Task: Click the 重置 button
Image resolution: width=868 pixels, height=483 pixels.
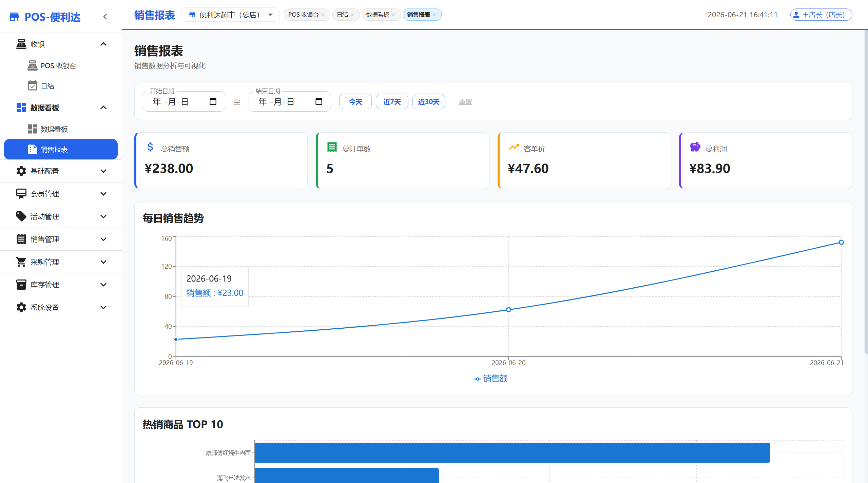Action: (x=465, y=101)
